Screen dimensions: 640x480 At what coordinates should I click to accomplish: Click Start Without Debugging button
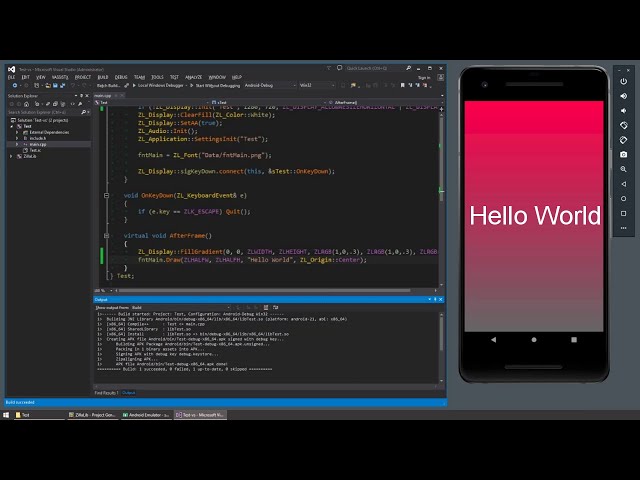(215, 85)
